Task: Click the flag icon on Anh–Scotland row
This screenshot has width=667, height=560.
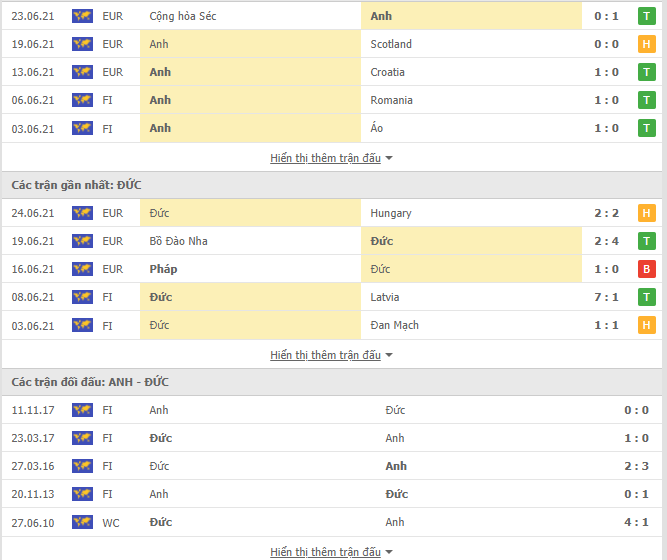Action: (x=82, y=44)
